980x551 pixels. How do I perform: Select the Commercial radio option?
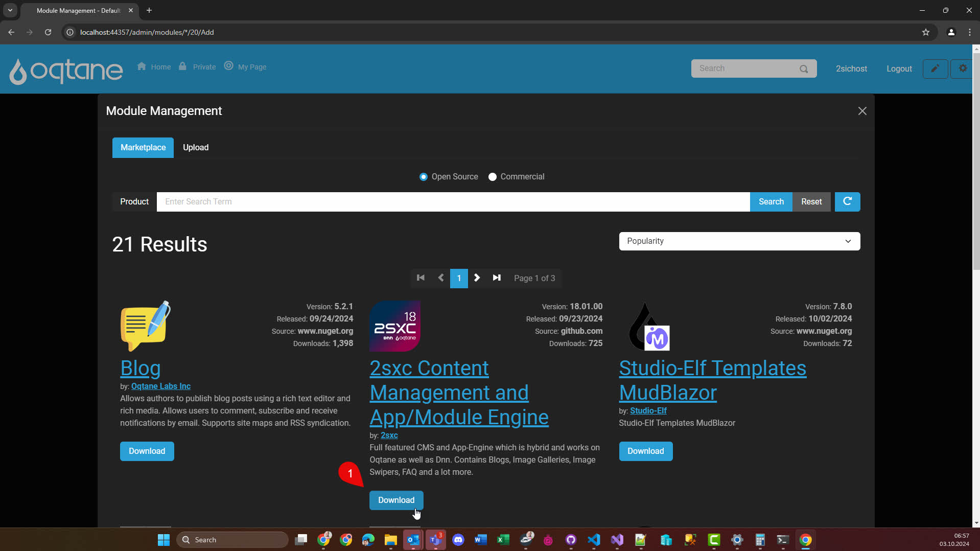[493, 177]
